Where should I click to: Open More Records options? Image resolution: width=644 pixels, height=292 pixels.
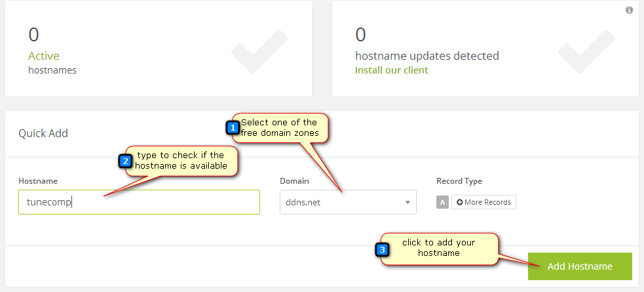[484, 202]
